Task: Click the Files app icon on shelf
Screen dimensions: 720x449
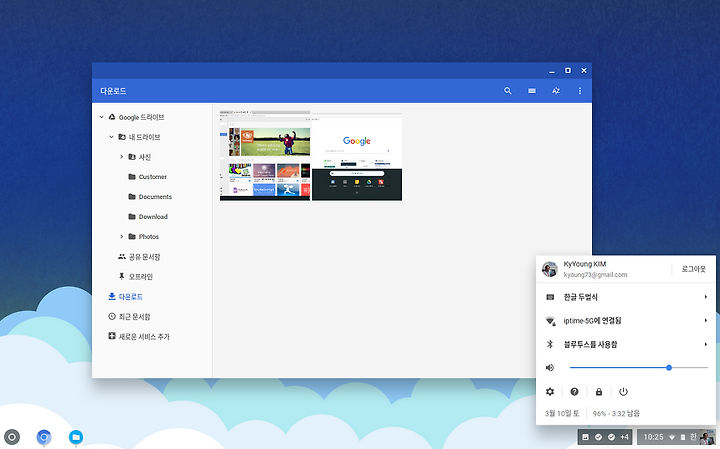Action: (x=76, y=437)
